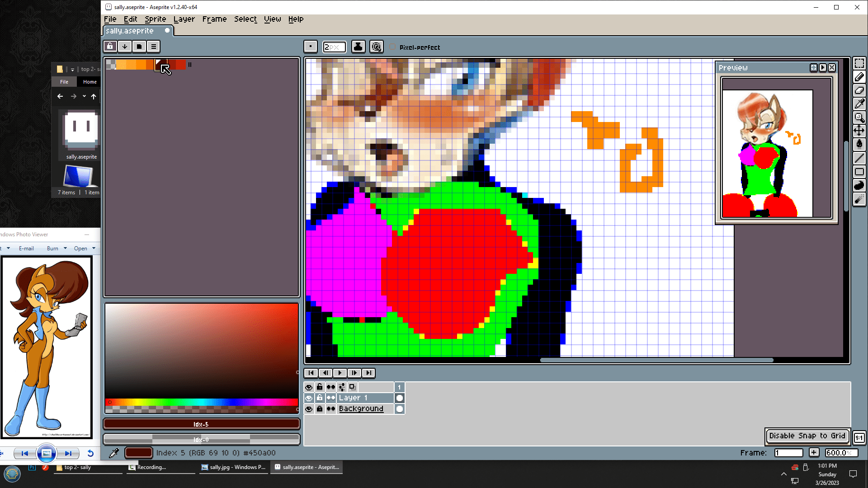Image resolution: width=868 pixels, height=488 pixels.
Task: Select the Rectangular Marquee tool
Action: (x=859, y=63)
